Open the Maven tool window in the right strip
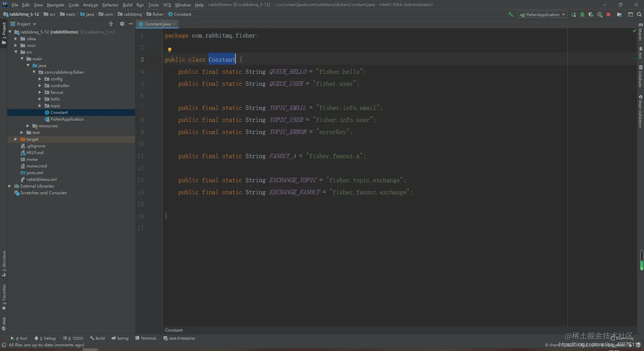The width and height of the screenshot is (644, 351). coord(640,32)
